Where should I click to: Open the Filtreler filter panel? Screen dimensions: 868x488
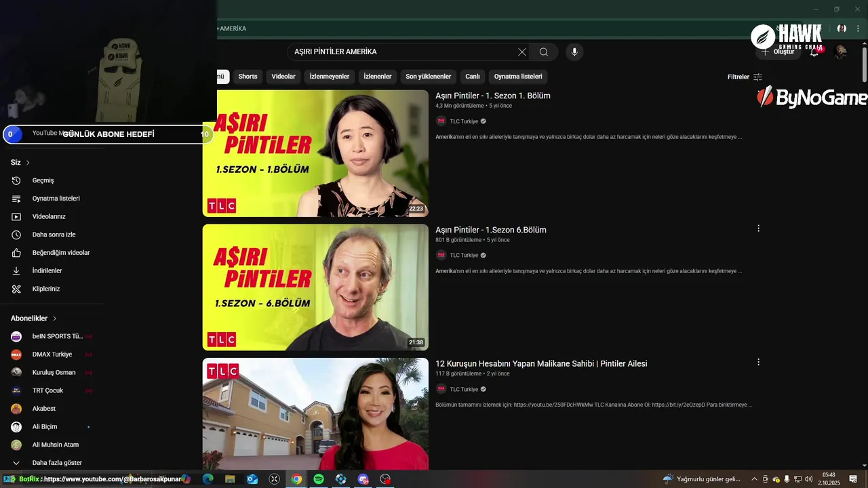(x=745, y=77)
